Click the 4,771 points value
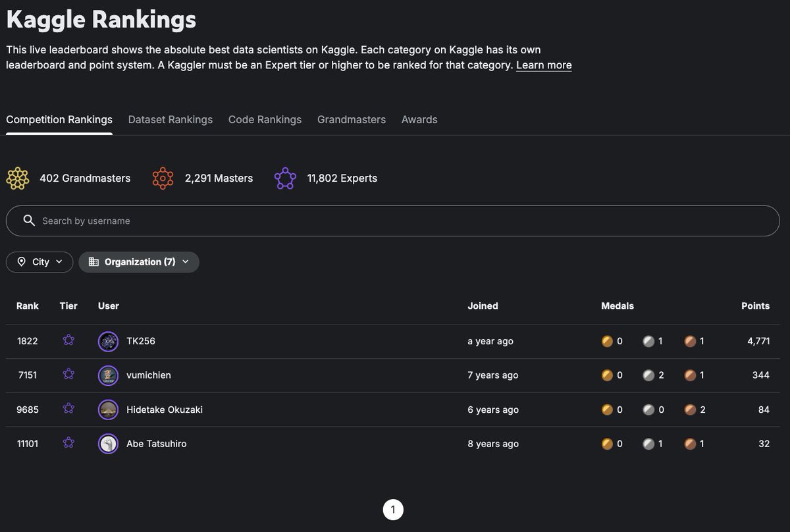Screen dimensions: 790x532 pyautogui.click(x=758, y=341)
